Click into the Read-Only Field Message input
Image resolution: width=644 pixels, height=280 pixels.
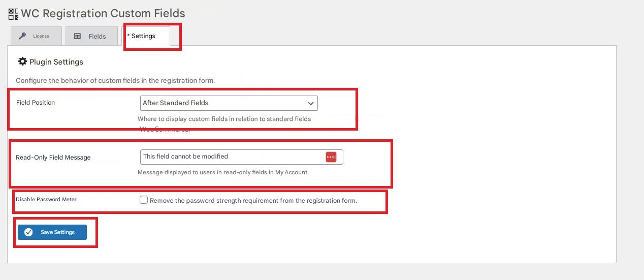[x=231, y=157]
